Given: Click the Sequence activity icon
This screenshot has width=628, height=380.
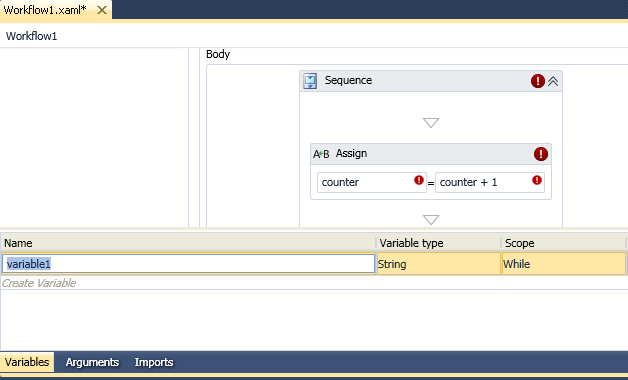Looking at the screenshot, I should click(310, 81).
